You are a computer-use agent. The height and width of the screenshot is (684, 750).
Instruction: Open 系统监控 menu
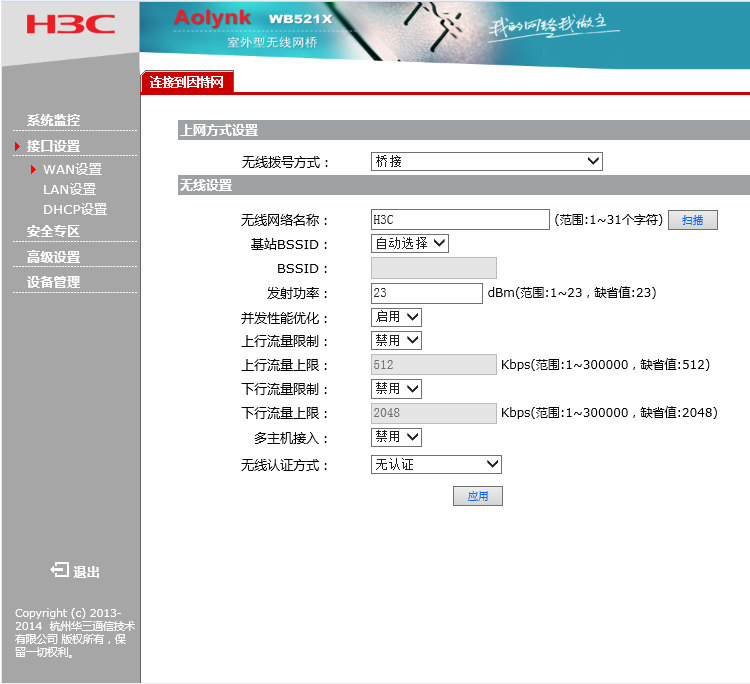point(53,120)
